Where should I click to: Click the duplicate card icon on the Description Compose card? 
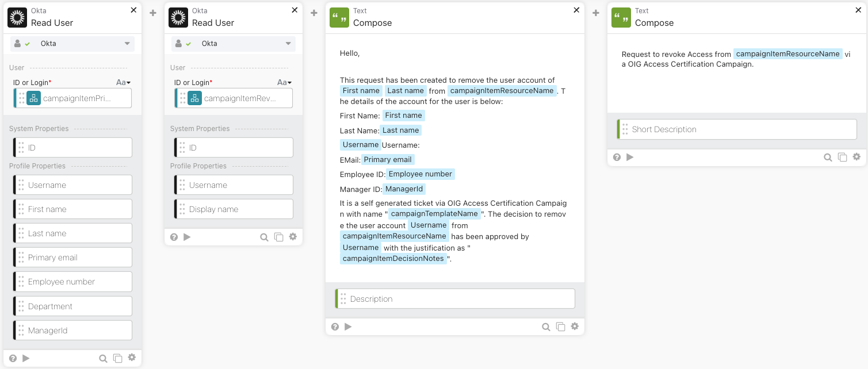tap(560, 327)
